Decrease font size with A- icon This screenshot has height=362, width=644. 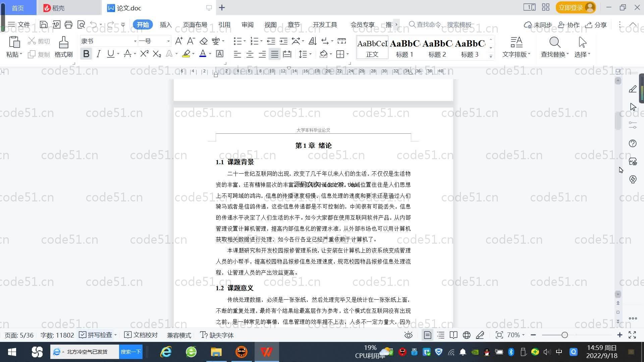[x=191, y=41]
